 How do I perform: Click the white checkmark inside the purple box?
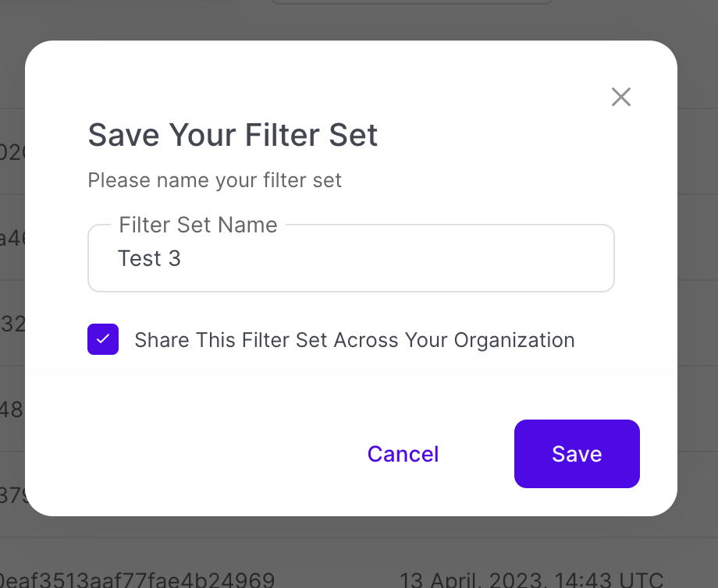point(103,340)
